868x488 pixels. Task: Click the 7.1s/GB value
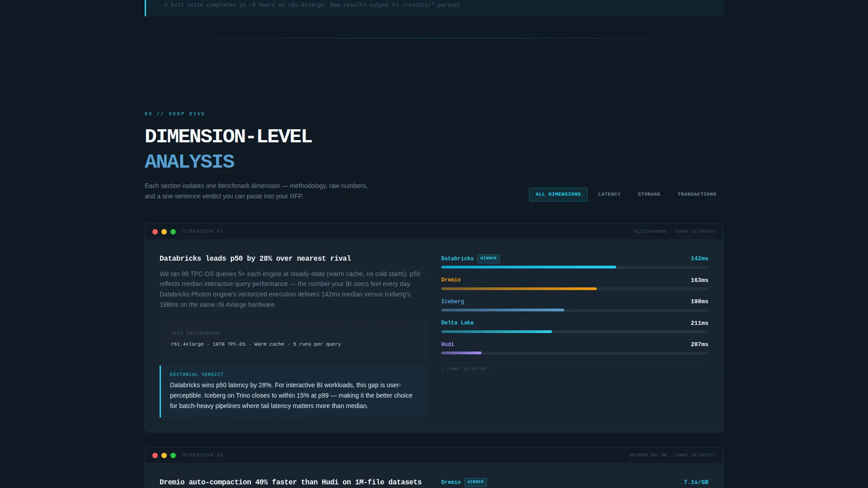point(696,482)
